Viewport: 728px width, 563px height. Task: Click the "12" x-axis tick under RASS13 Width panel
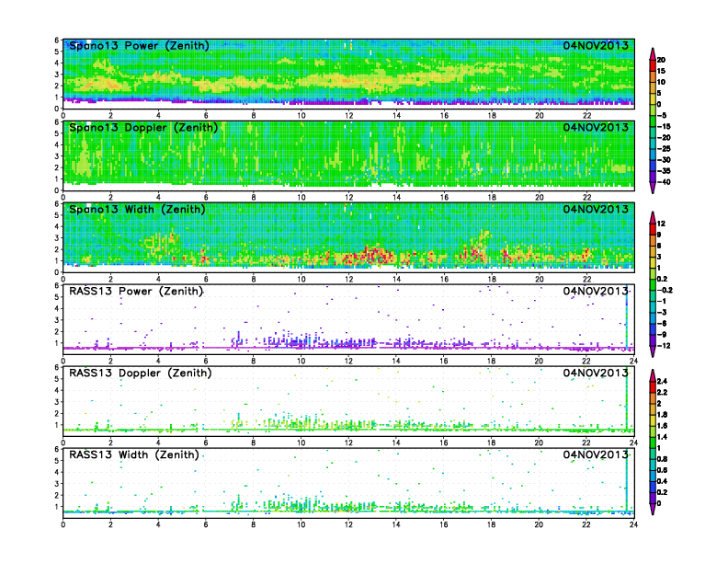tap(348, 524)
